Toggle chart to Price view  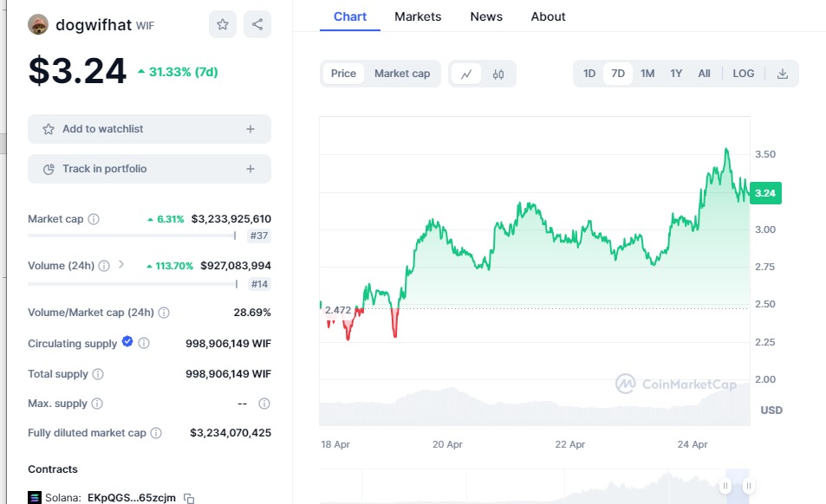[343, 74]
